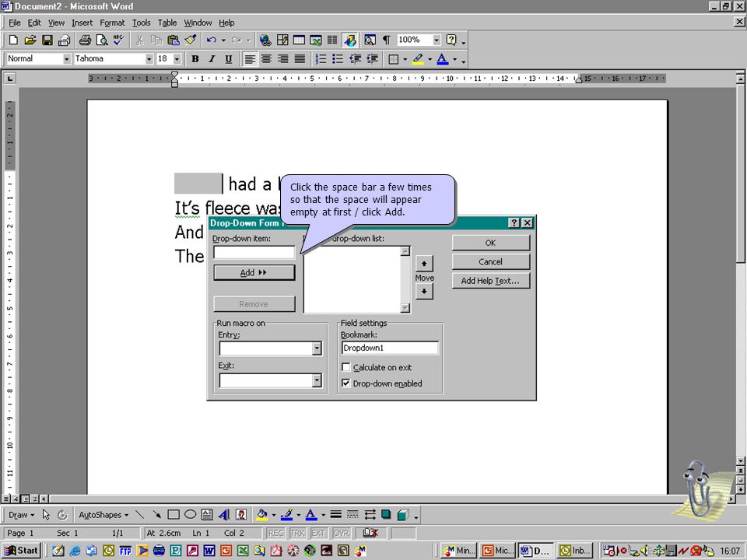Select the Oval drawing tool

(190, 515)
